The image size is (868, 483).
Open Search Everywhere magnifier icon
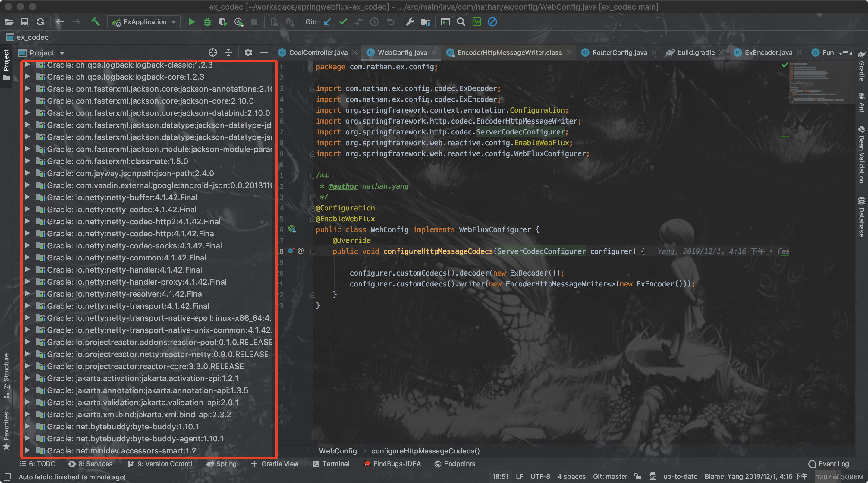click(x=461, y=22)
